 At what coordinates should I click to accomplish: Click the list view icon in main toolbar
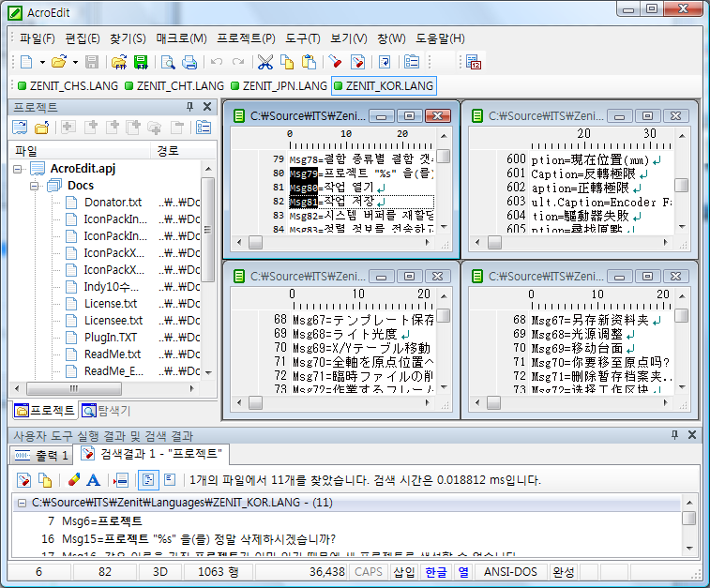(412, 62)
